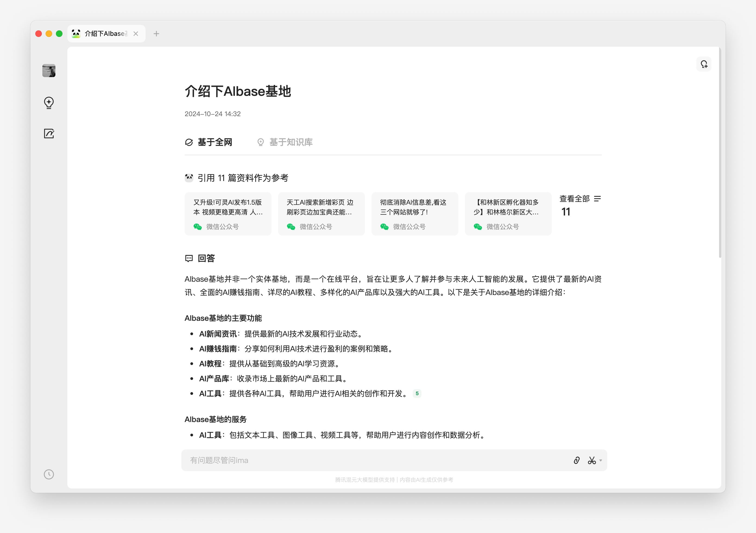The image size is (756, 533).
Task: Open 天工AI搜索新增彩页 reference card
Action: point(321,214)
